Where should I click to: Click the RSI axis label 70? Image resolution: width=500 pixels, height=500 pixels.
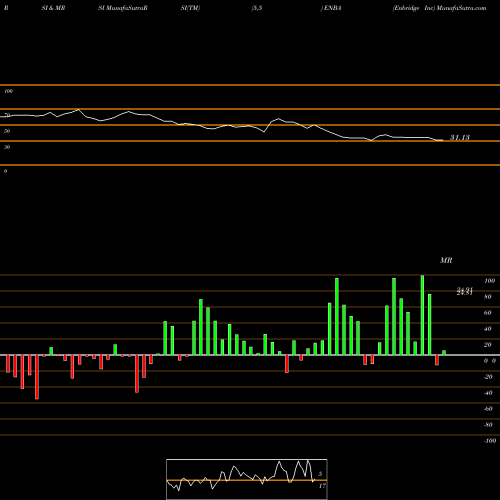pos(7,115)
